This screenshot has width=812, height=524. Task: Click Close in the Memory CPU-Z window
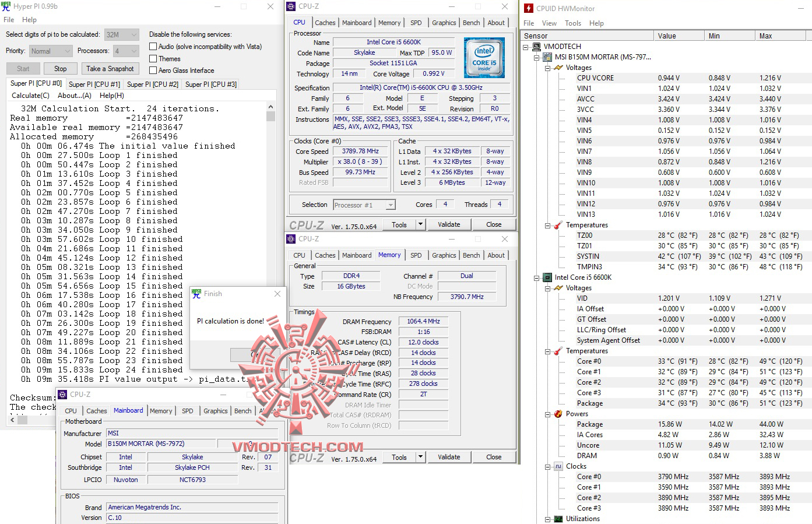pos(494,457)
